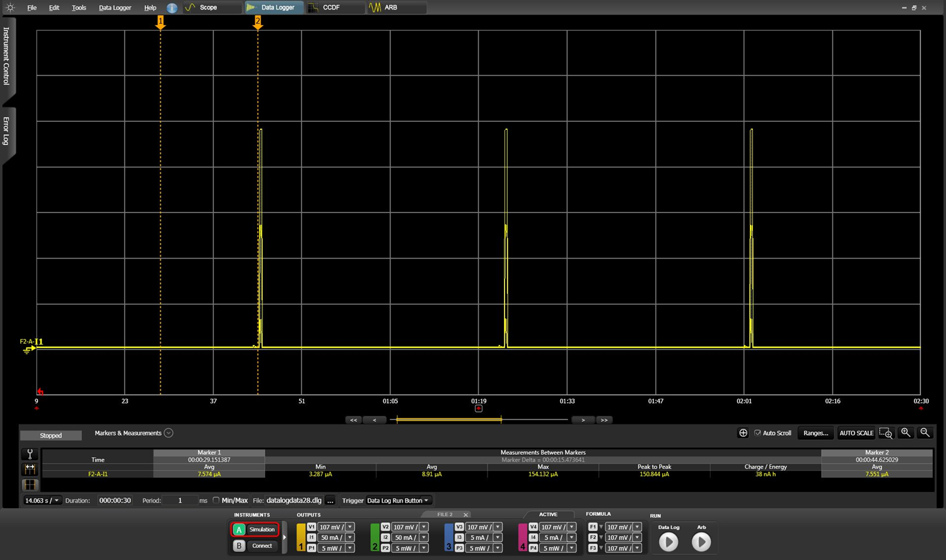The height and width of the screenshot is (560, 946).
Task: Open the Tools menu
Action: point(79,8)
